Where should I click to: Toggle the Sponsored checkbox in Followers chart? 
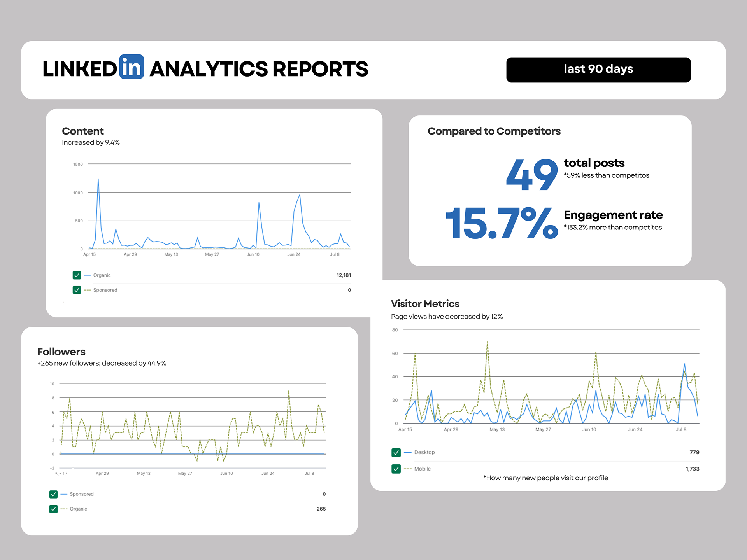[53, 494]
